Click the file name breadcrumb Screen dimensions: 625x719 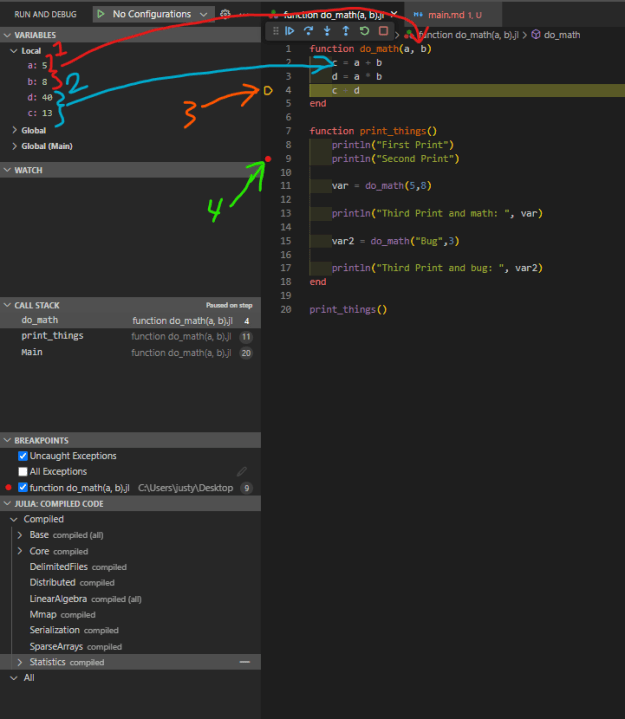click(x=469, y=35)
